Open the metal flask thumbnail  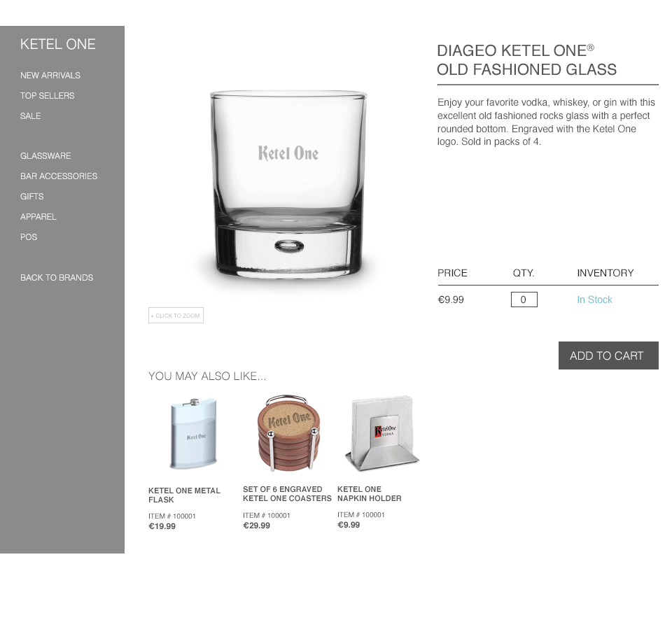[x=194, y=434]
